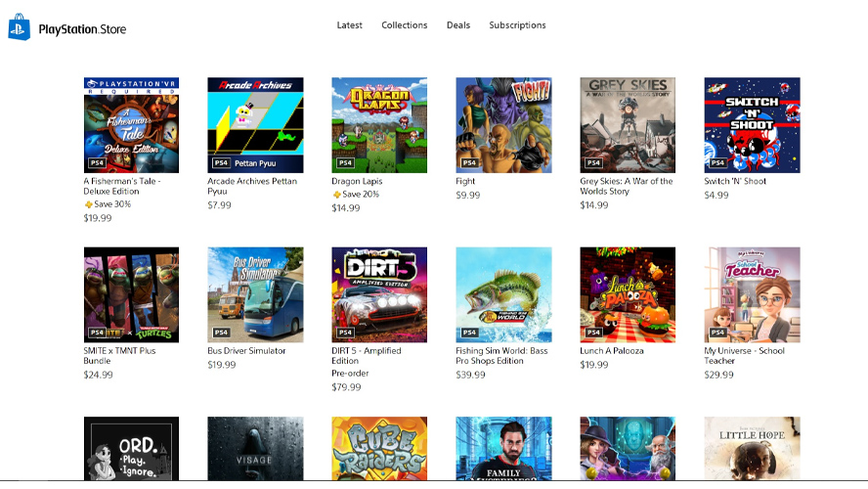The height and width of the screenshot is (489, 868).
Task: Open Grey Skies: A War of the Worlds Story title link
Action: point(627,186)
